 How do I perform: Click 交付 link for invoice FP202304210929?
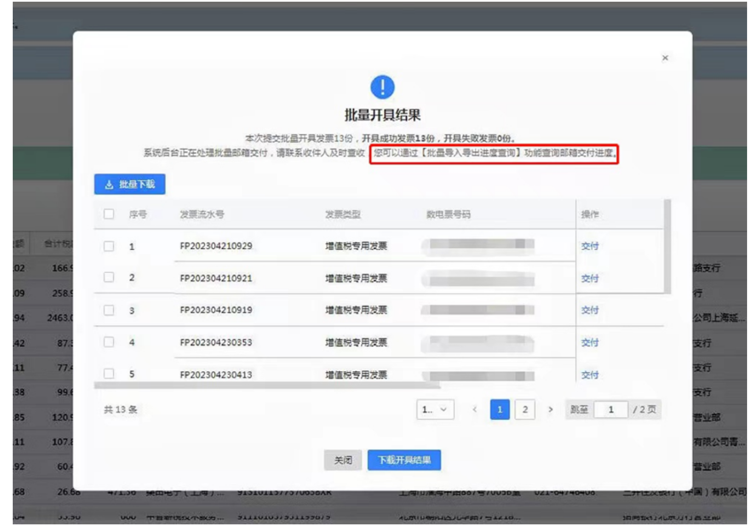click(x=590, y=246)
